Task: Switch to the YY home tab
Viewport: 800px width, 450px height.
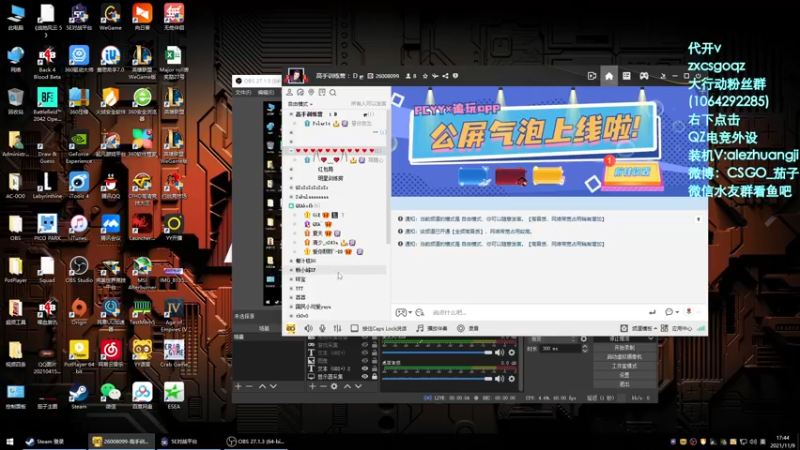Action: [x=609, y=76]
